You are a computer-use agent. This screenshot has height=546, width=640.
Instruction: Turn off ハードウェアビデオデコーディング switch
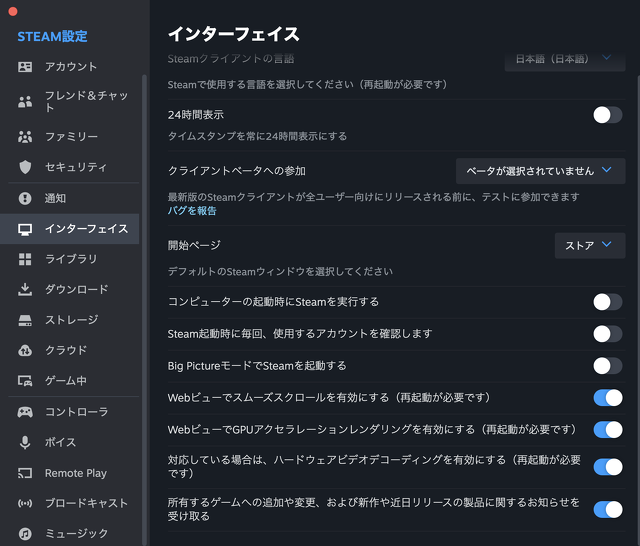point(607,467)
